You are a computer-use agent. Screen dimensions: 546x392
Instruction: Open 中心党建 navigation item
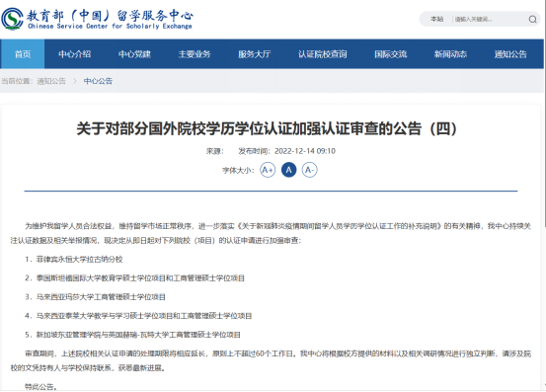(x=134, y=54)
